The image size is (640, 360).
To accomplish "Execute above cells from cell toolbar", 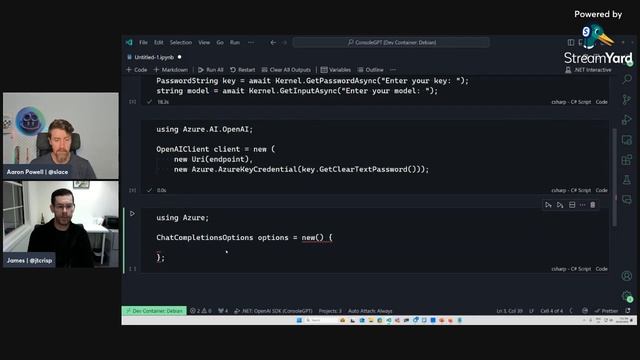I will 548,205.
